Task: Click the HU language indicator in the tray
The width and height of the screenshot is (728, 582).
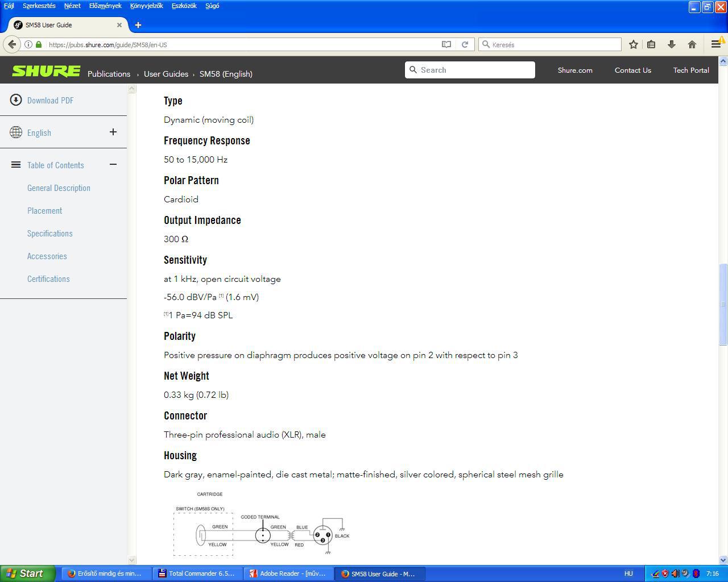Action: click(x=628, y=573)
